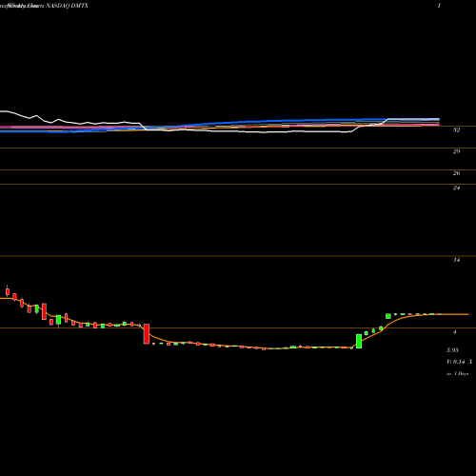Click the first red candlestick at chart start
Screen dimensions: 476x476
click(x=8, y=291)
